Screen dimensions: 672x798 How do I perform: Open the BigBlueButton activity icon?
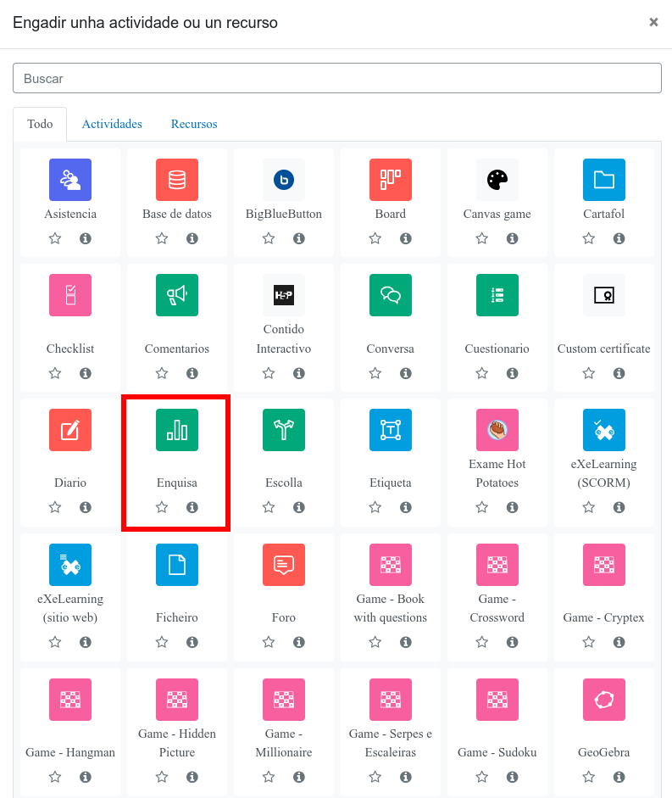click(x=284, y=180)
